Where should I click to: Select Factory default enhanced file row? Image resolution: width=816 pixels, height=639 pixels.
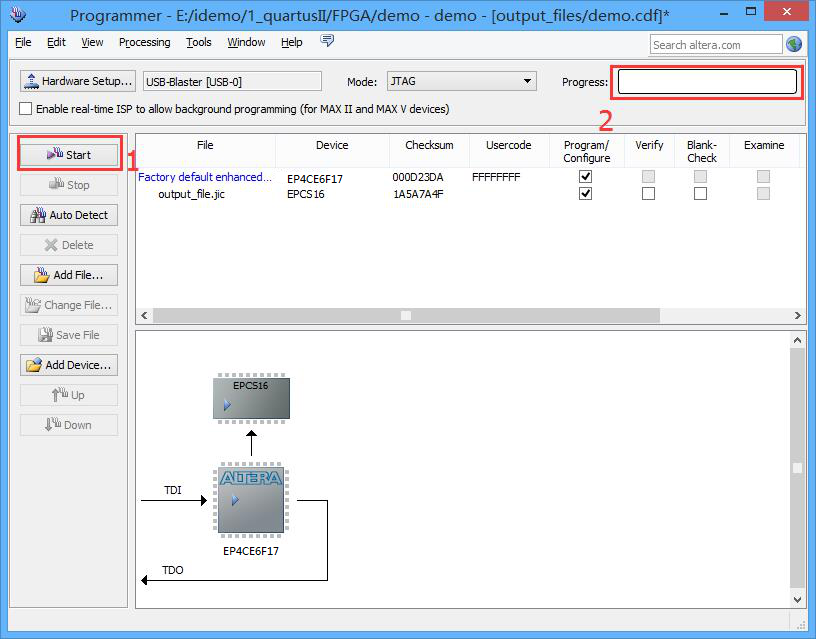204,177
